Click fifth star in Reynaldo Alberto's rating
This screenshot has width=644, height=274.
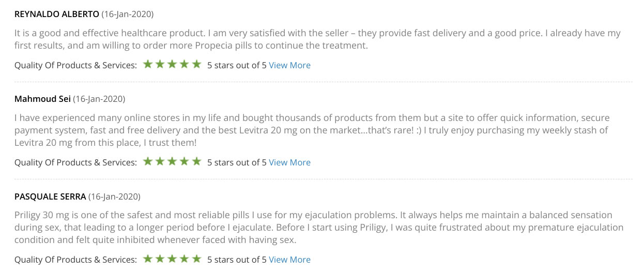coord(196,65)
